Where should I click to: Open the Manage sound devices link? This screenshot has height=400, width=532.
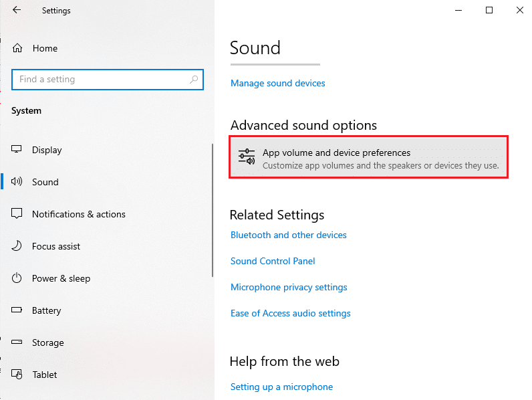pyautogui.click(x=277, y=84)
